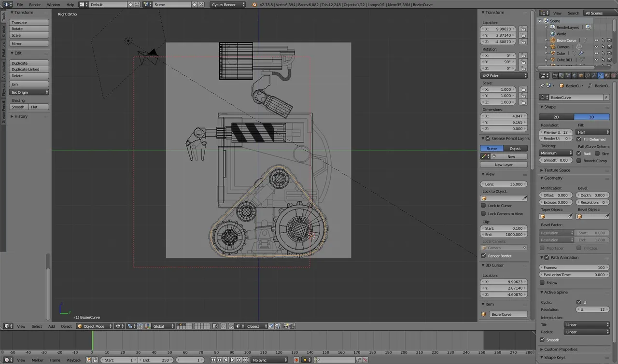Expand the Texture Space panel

tap(557, 170)
